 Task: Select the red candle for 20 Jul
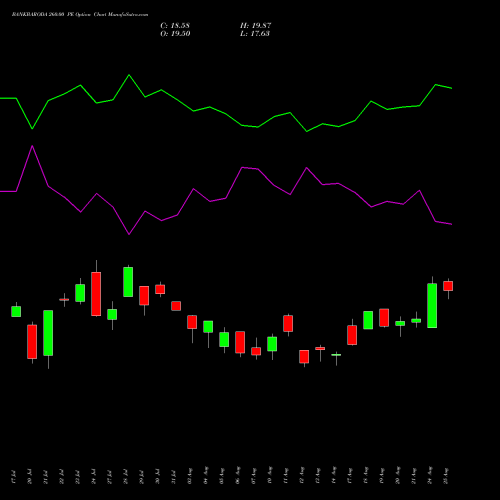pos(32,342)
